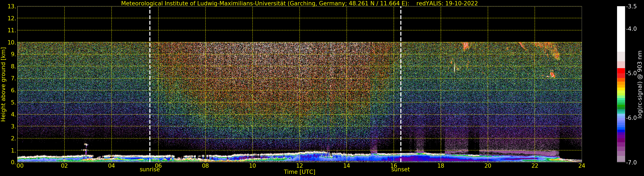
Task: Click the height axis tick label '1.'
Action: point(13,150)
